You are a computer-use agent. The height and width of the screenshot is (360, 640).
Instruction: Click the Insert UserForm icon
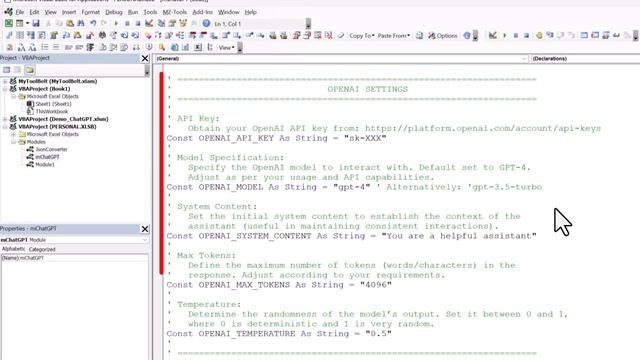click(x=19, y=23)
